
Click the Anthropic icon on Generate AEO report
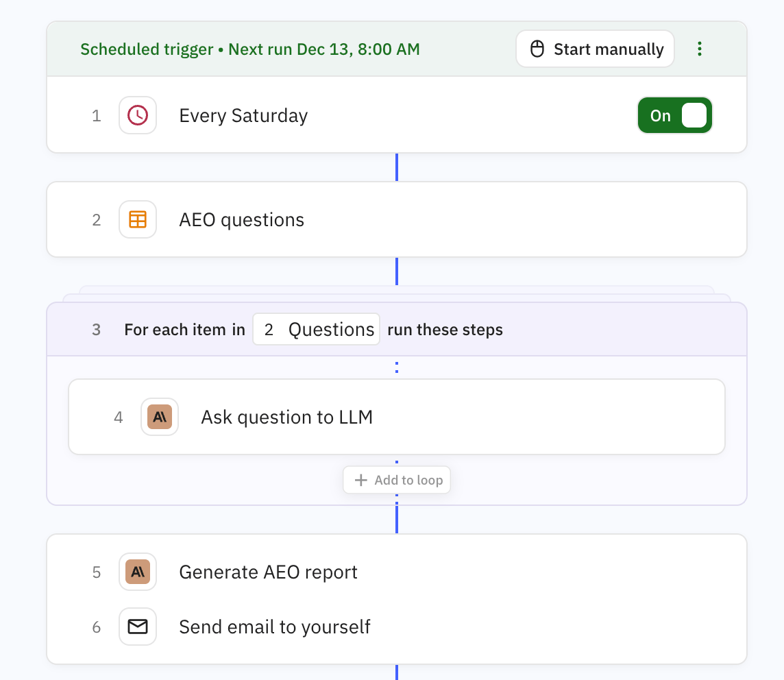[138, 572]
